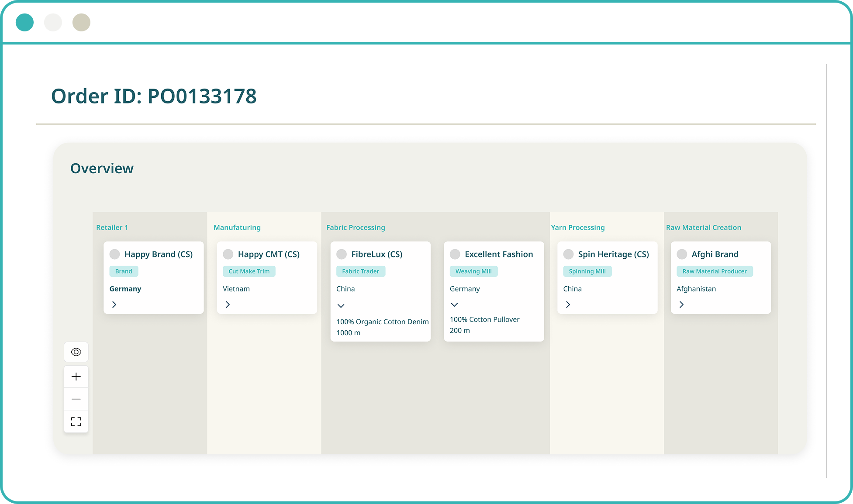
Task: Expand the Happy CMT (CS) card chevron
Action: click(228, 305)
